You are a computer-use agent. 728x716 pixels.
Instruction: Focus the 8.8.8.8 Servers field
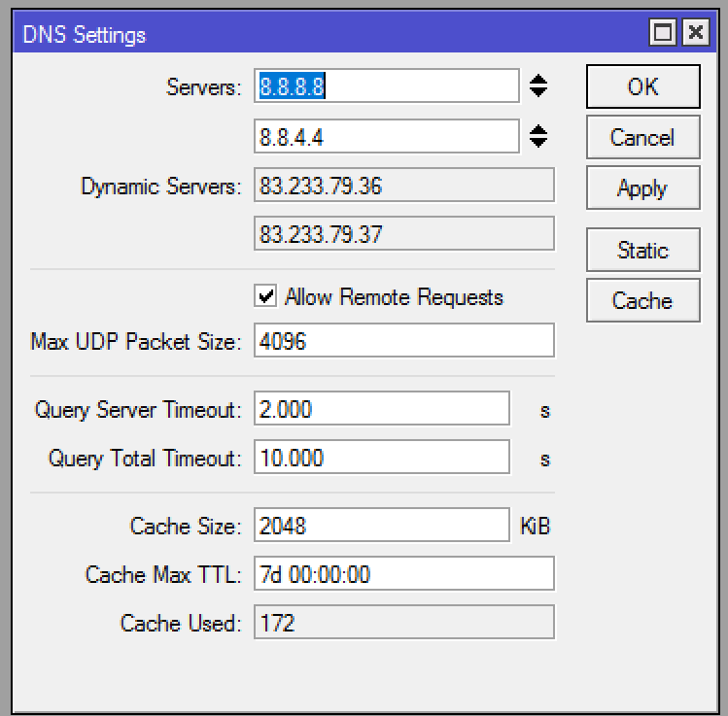386,85
